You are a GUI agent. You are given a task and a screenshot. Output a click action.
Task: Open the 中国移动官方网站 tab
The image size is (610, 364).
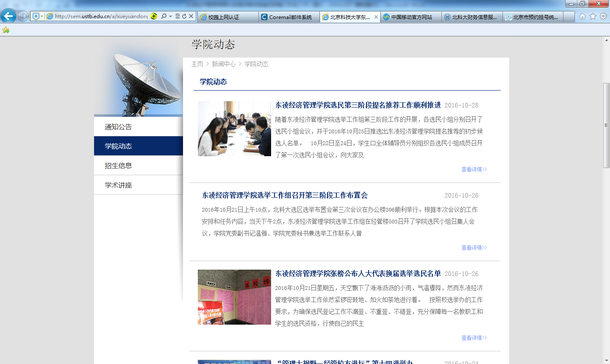410,17
